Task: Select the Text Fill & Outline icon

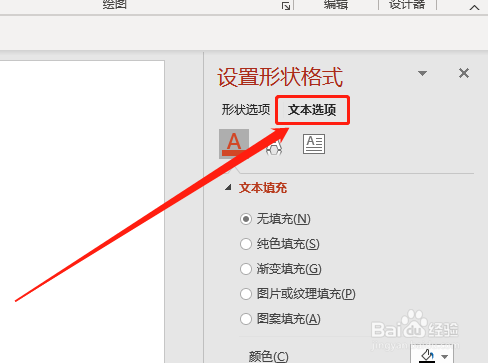Action: pyautogui.click(x=234, y=144)
